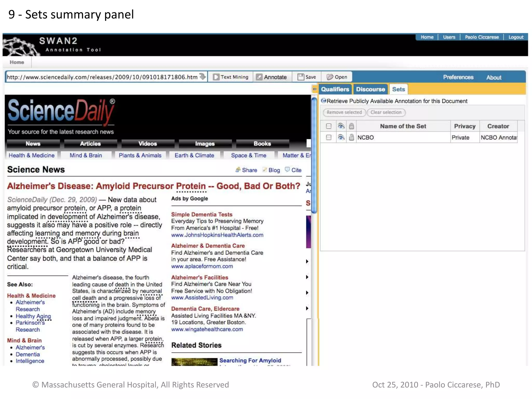Click the go arrow next to URL

pos(203,77)
